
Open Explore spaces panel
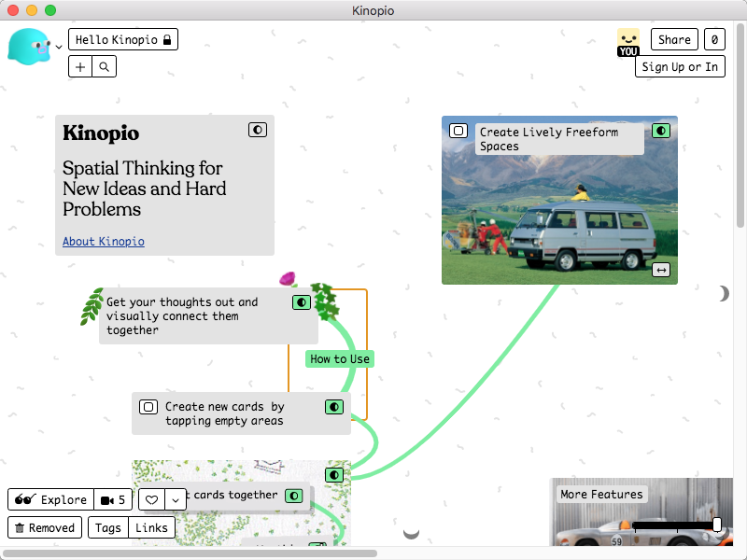(x=51, y=499)
